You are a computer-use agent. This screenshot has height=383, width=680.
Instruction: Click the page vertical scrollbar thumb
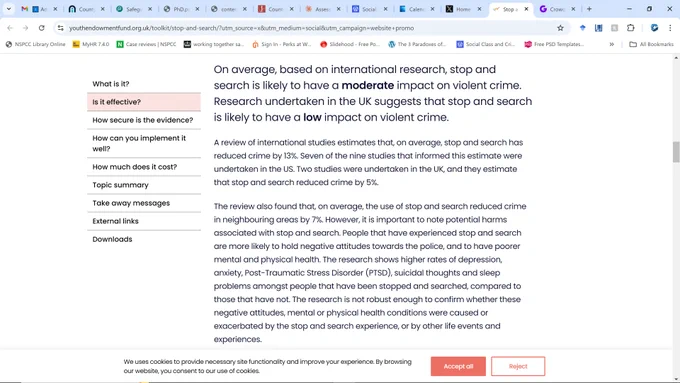coord(676,152)
